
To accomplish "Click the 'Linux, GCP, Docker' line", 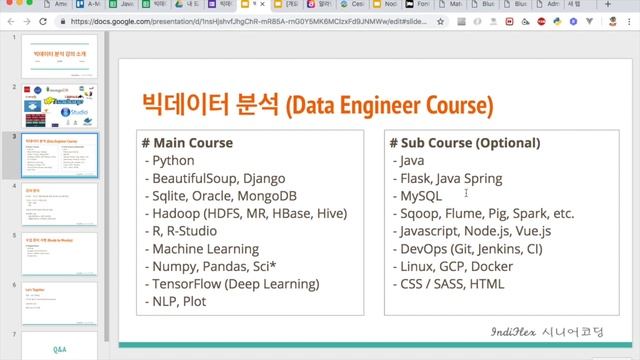I will 453,267.
